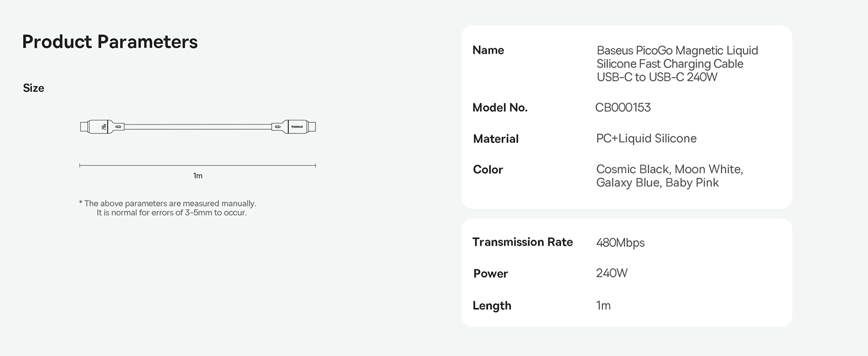Screen dimensions: 868x356
Task: Click the left USB-C plug tip
Action: coord(84,126)
